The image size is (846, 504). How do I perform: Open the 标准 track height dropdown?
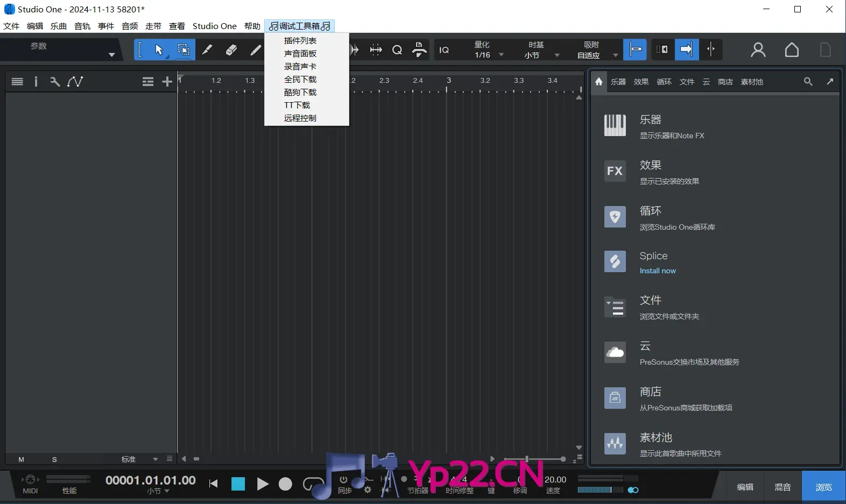(139, 459)
